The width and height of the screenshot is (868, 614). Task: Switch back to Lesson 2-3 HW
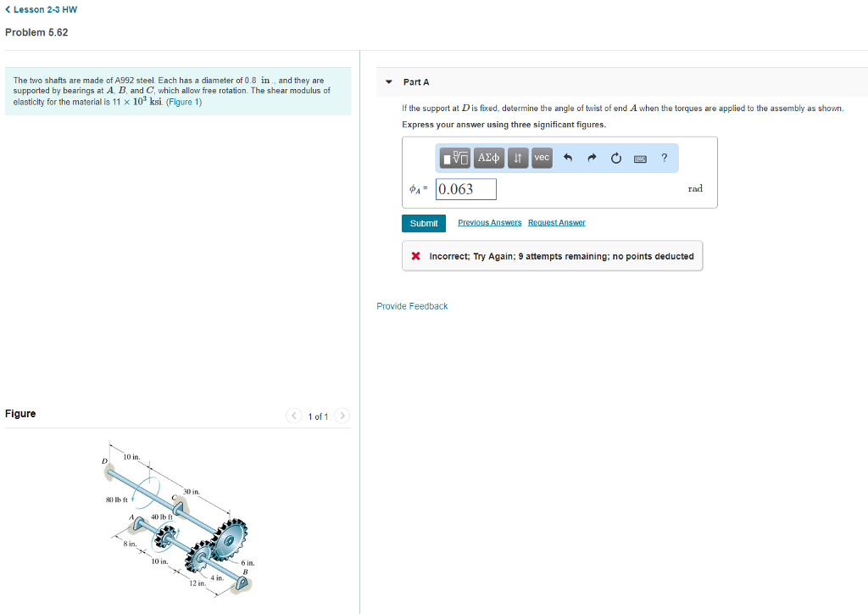tap(40, 9)
